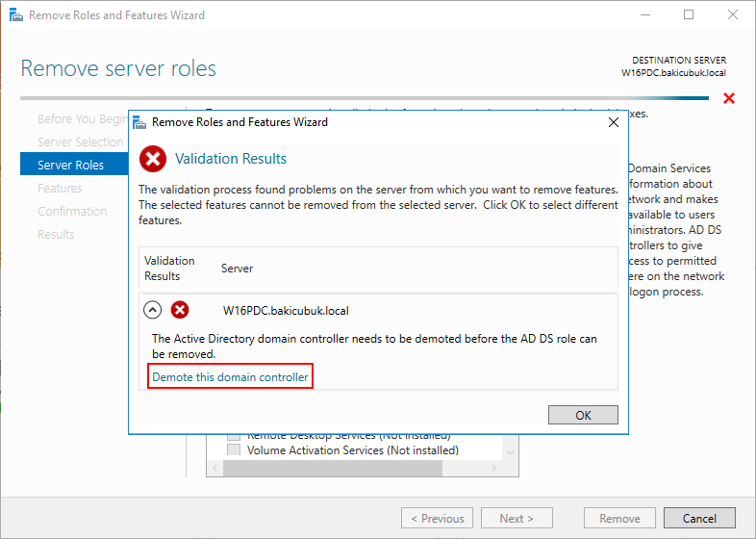Viewport: 756px width, 539px height.
Task: Click the wizard icon in dialog title bar
Action: [139, 122]
